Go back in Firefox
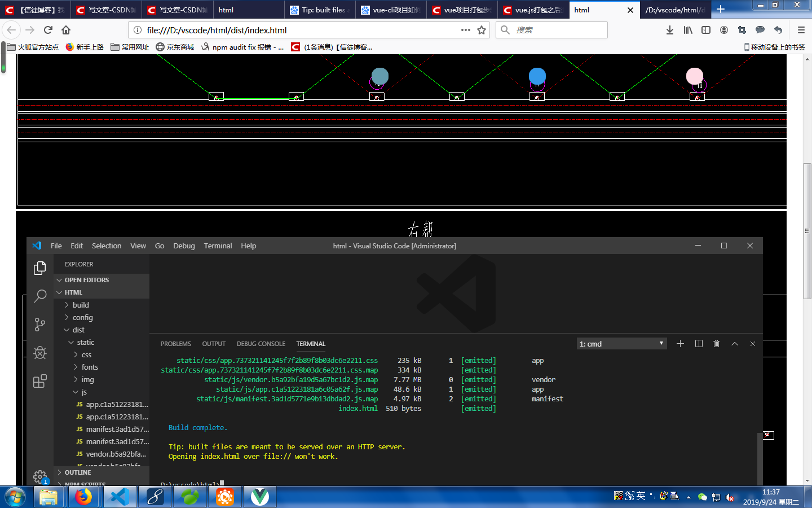Screen dimensions: 812x508 point(11,30)
